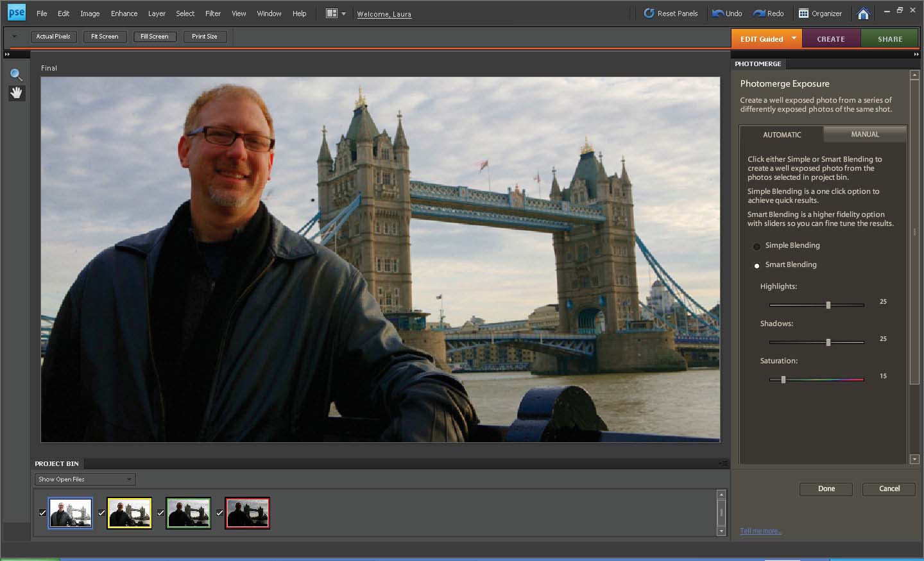Click the pse application logo

[16, 13]
